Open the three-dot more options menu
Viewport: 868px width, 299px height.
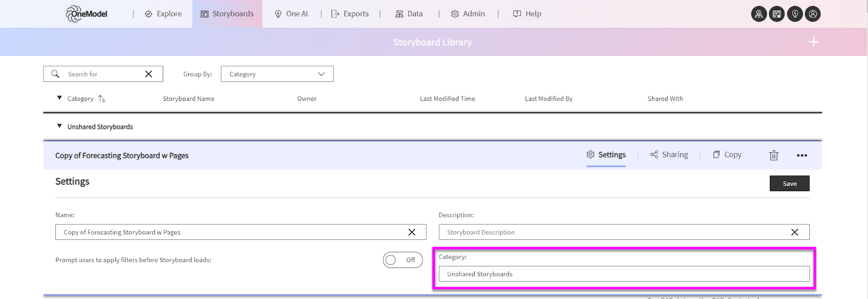point(802,156)
